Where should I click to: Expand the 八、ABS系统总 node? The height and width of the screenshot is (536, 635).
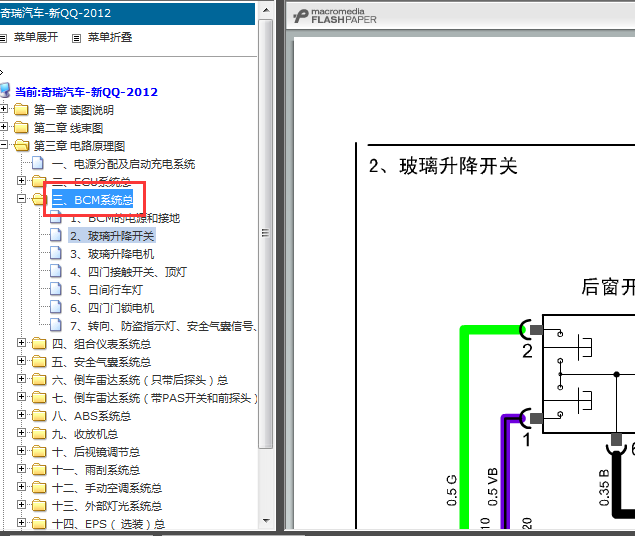click(x=21, y=415)
